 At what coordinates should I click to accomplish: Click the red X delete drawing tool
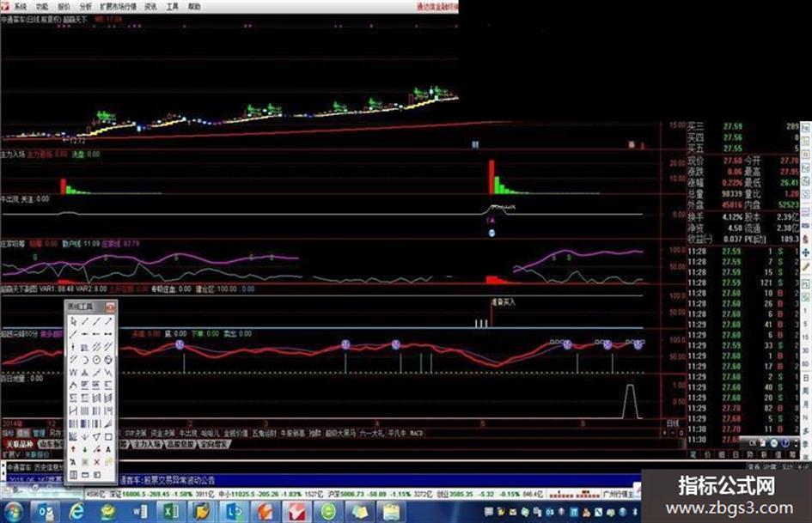97,462
